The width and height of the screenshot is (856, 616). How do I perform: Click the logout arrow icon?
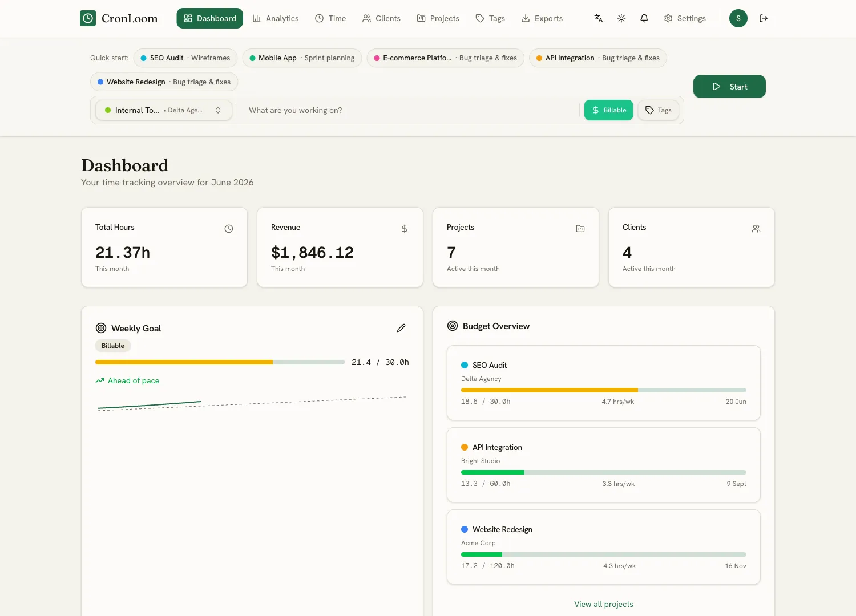click(x=764, y=18)
